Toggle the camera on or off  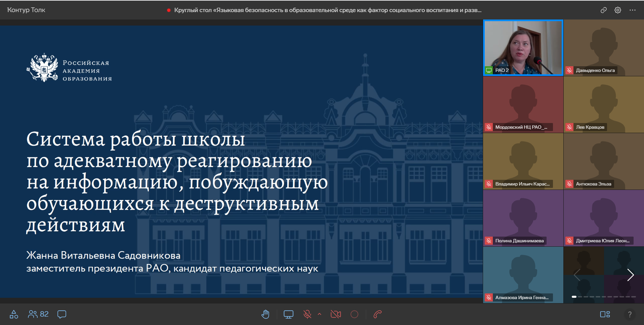[336, 314]
